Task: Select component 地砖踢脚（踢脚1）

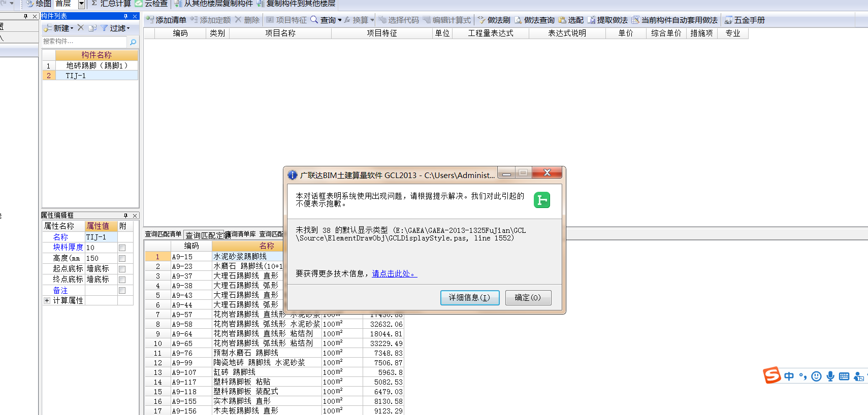Action: (97, 65)
